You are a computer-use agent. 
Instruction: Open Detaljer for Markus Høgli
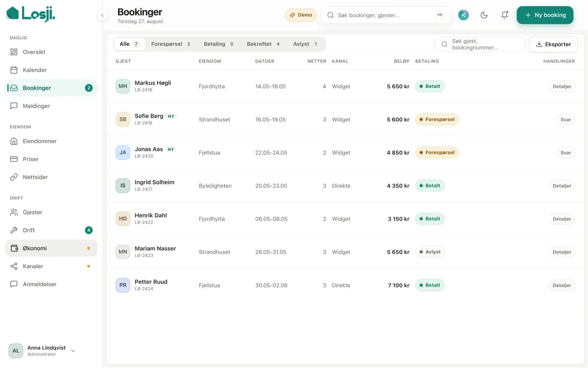point(562,86)
